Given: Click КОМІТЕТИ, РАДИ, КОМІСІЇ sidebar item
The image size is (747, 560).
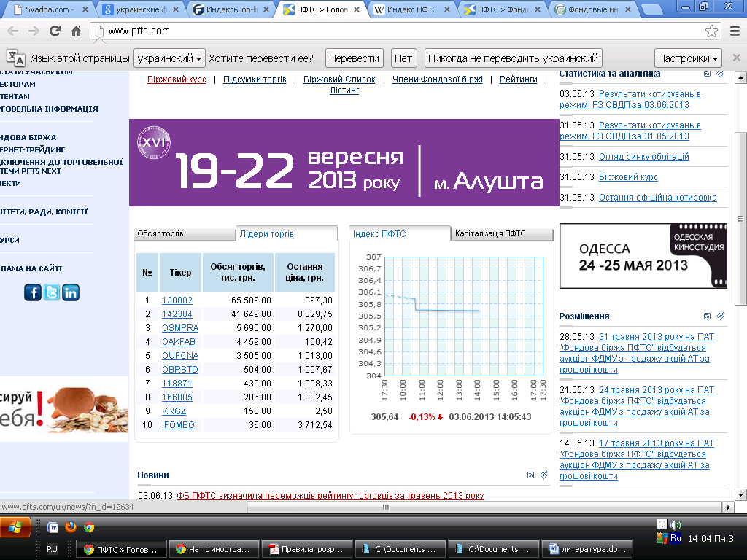Looking at the screenshot, I should (x=44, y=212).
